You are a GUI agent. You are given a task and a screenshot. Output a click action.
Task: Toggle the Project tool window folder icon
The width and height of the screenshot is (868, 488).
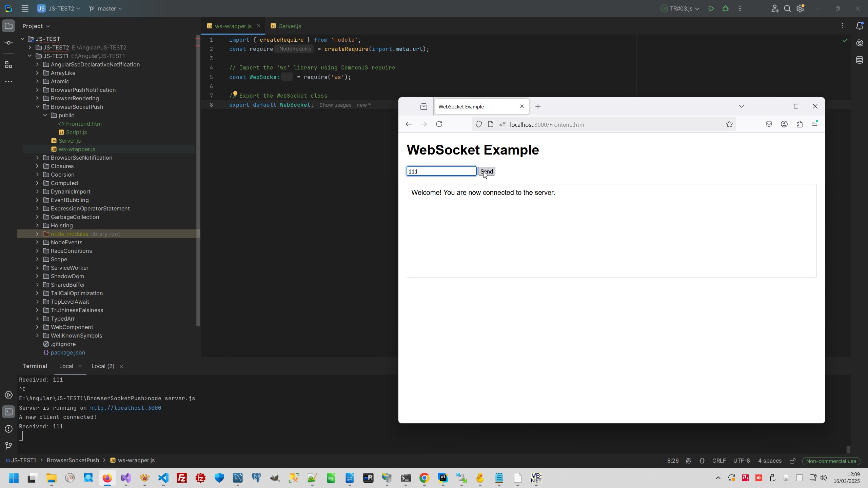coord(8,26)
